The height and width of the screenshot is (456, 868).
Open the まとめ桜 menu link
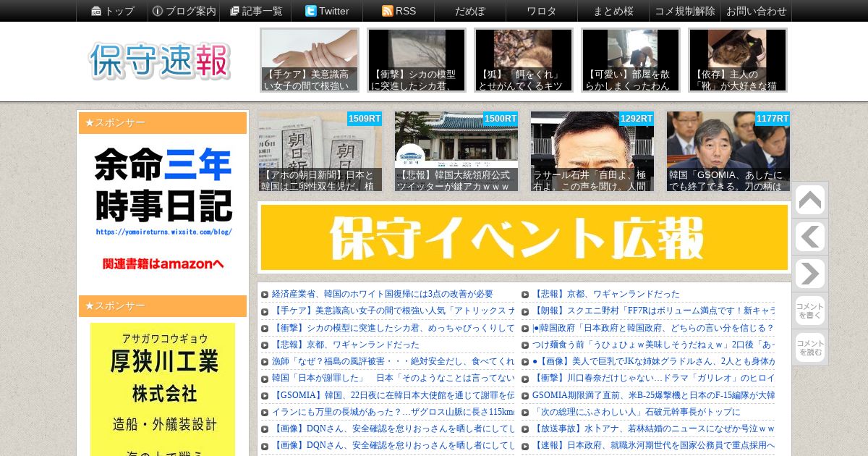(x=613, y=11)
